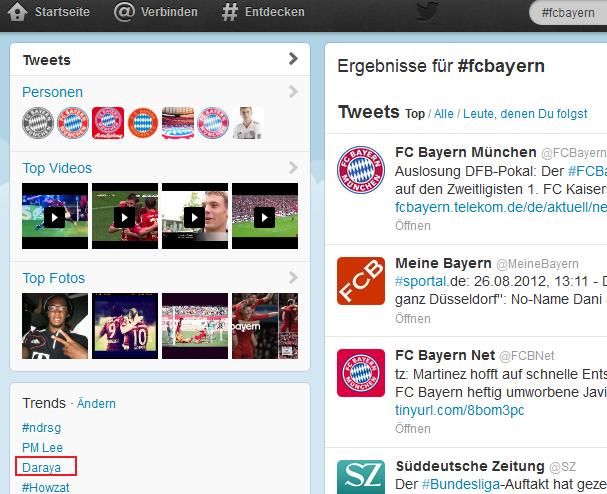Play the fourth Top Videos clip
Screen dimensions: 607x494
coord(265,217)
